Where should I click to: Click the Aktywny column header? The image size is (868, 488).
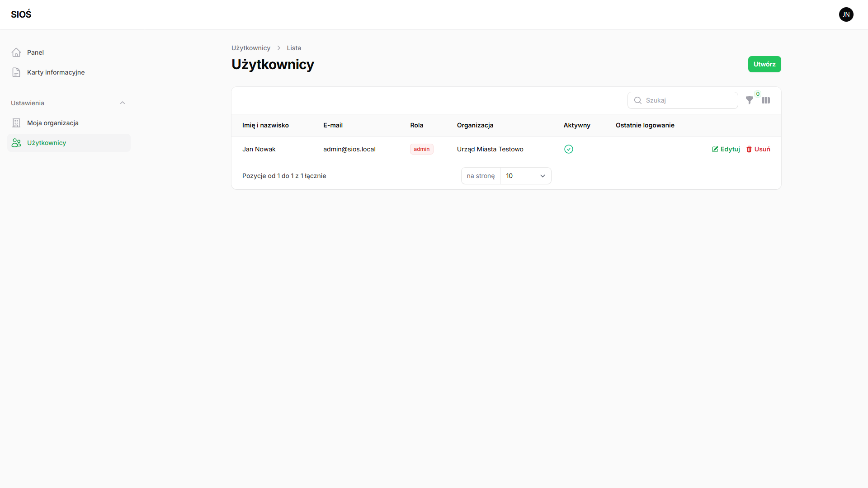click(x=577, y=125)
